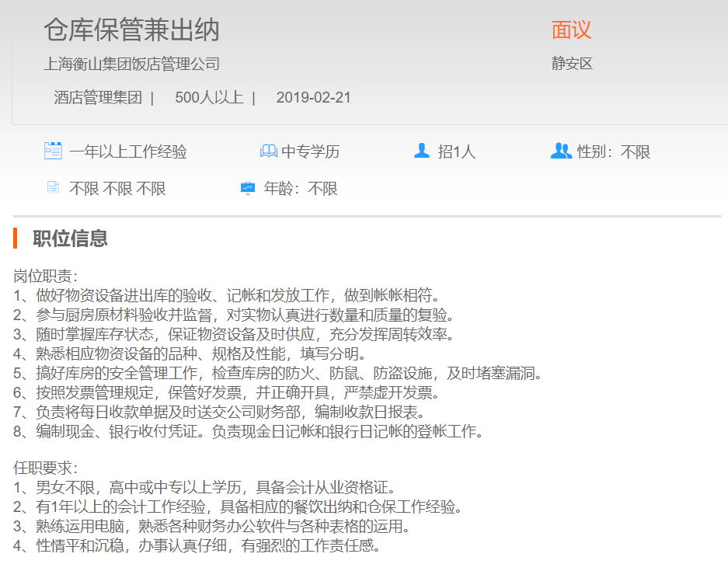The height and width of the screenshot is (578, 728).
Task: Click the monitor icon beside 年龄
Action: [x=248, y=188]
